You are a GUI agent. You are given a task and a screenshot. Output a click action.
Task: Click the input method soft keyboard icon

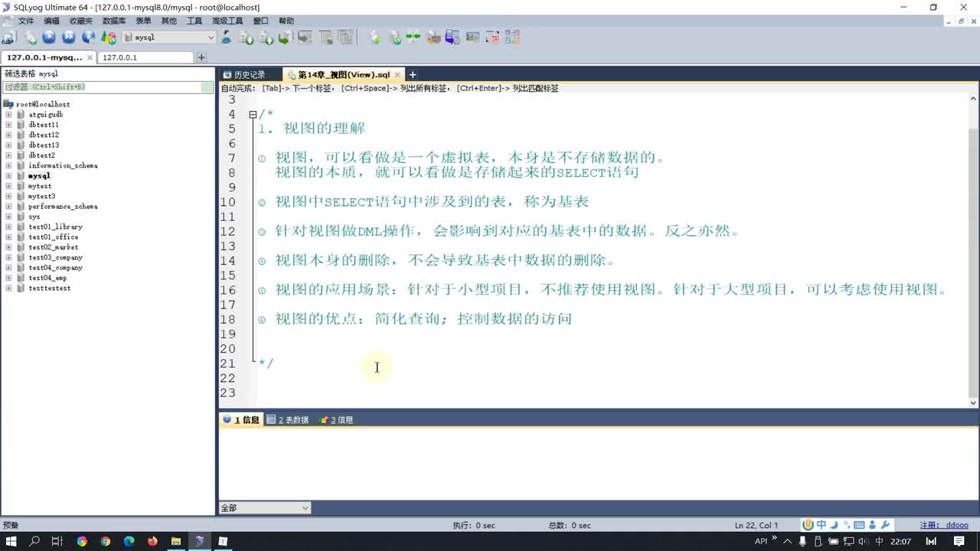tap(859, 525)
